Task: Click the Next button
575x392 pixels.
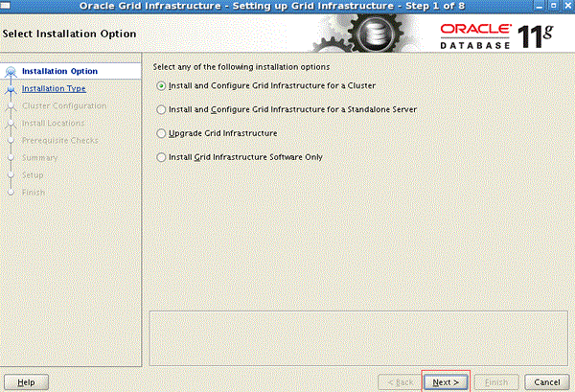Action: pyautogui.click(x=446, y=382)
